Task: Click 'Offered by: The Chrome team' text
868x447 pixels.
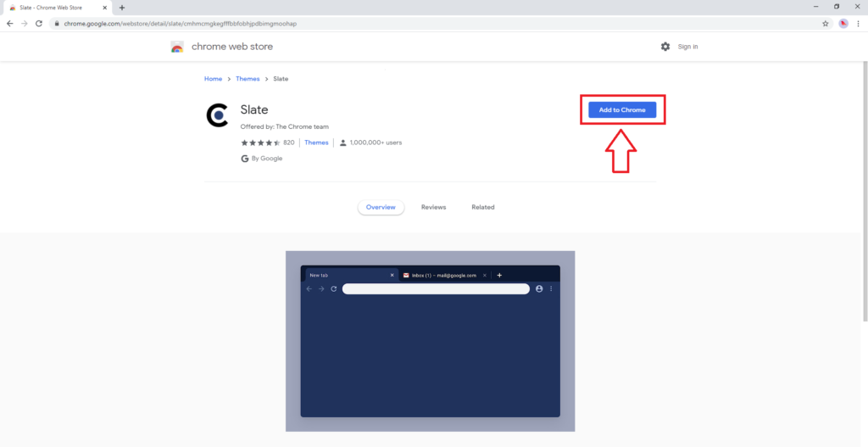Action: pyautogui.click(x=285, y=126)
